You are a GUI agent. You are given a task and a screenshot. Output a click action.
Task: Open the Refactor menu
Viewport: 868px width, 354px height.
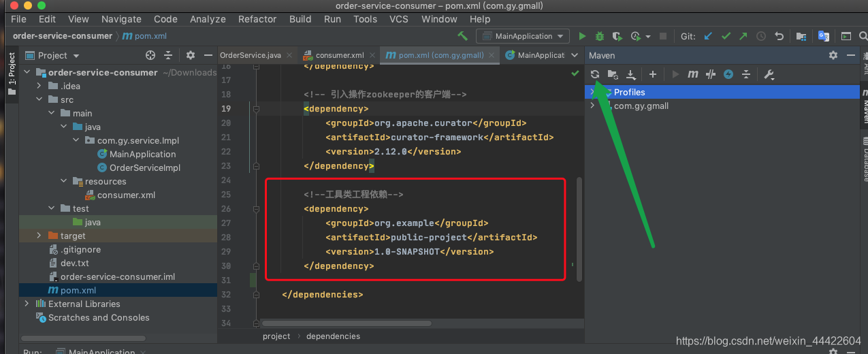click(257, 19)
